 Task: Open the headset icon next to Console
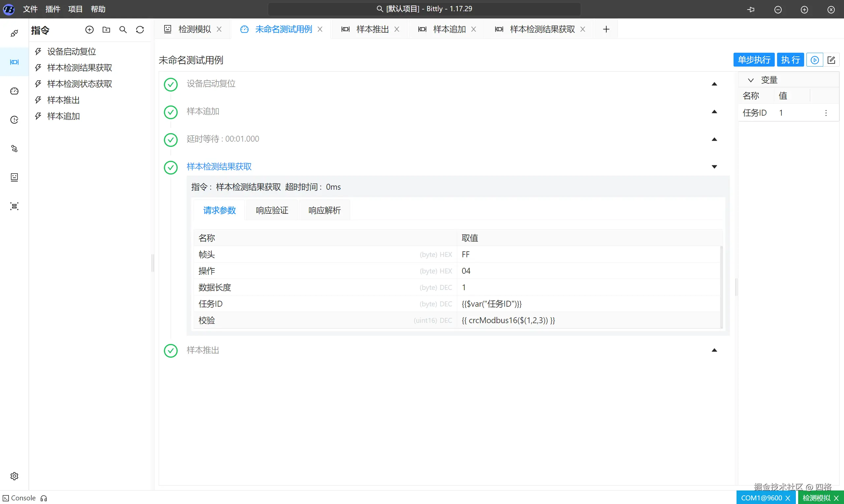pyautogui.click(x=44, y=498)
